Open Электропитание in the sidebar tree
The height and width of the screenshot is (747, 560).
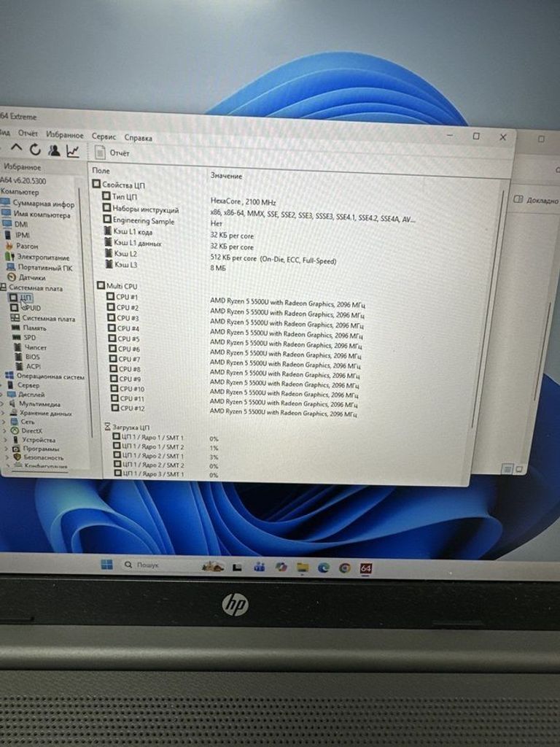click(x=43, y=257)
